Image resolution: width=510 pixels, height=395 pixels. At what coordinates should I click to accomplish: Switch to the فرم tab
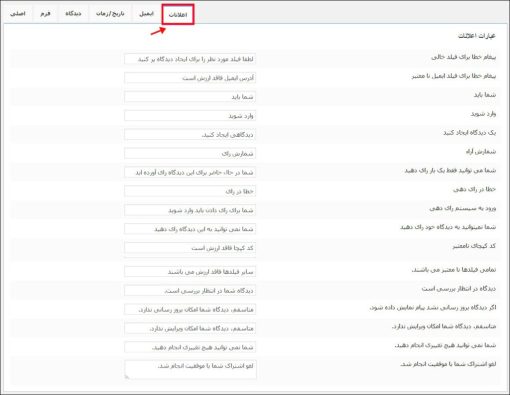[x=45, y=14]
